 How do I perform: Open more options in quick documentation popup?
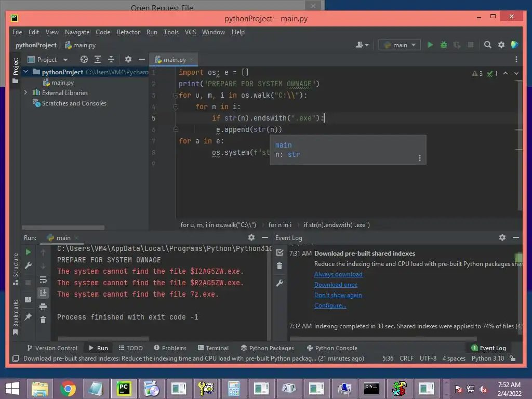420,158
